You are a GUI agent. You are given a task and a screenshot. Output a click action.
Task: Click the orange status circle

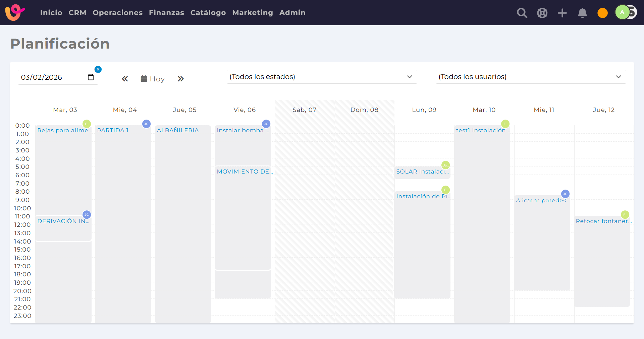pyautogui.click(x=602, y=13)
